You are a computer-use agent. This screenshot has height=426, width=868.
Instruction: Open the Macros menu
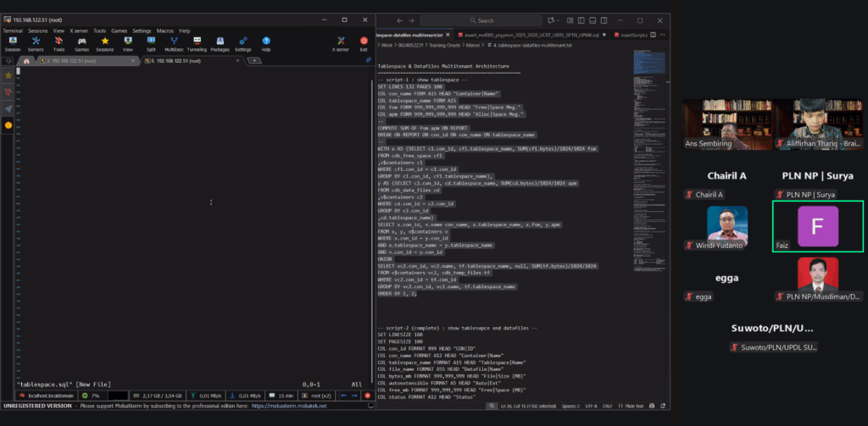(x=162, y=30)
